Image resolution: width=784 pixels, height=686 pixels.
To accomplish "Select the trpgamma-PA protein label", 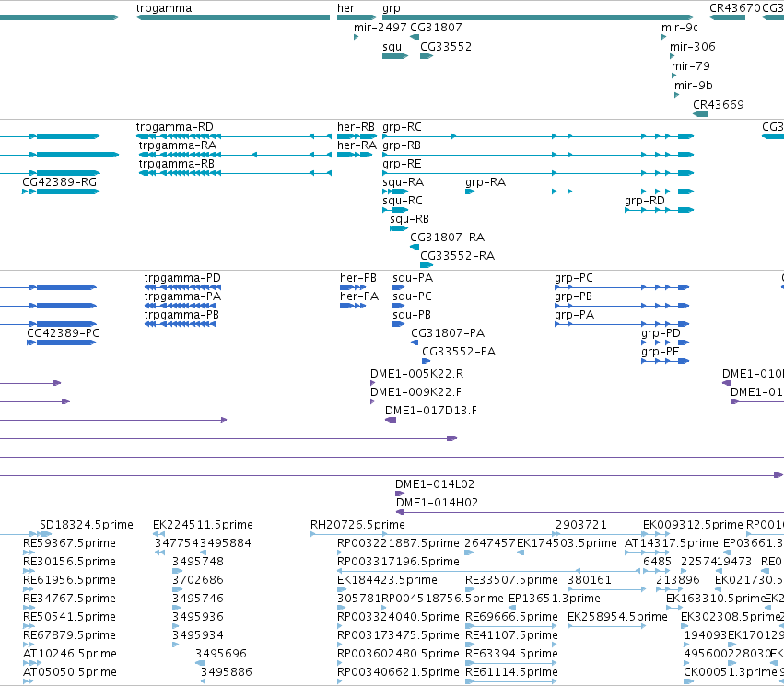I will [182, 296].
